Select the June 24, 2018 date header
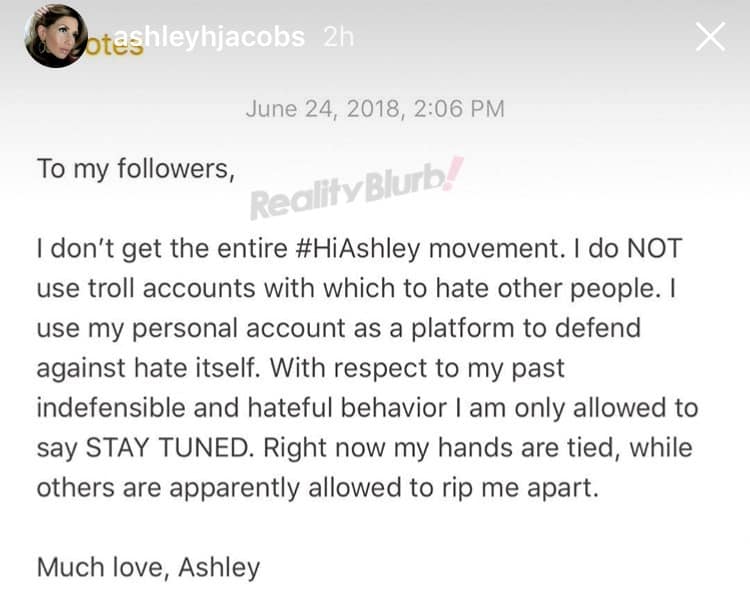Image resolution: width=750 pixels, height=589 pixels. click(375, 109)
